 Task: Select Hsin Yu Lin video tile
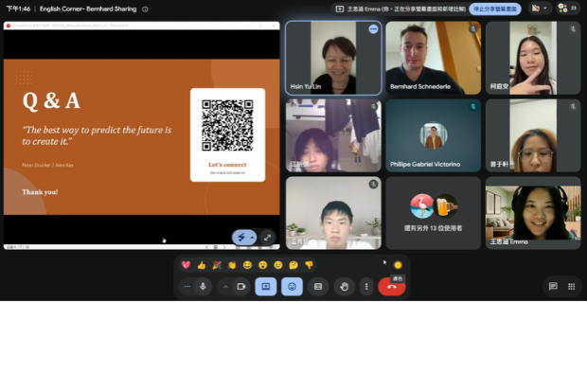click(333, 58)
